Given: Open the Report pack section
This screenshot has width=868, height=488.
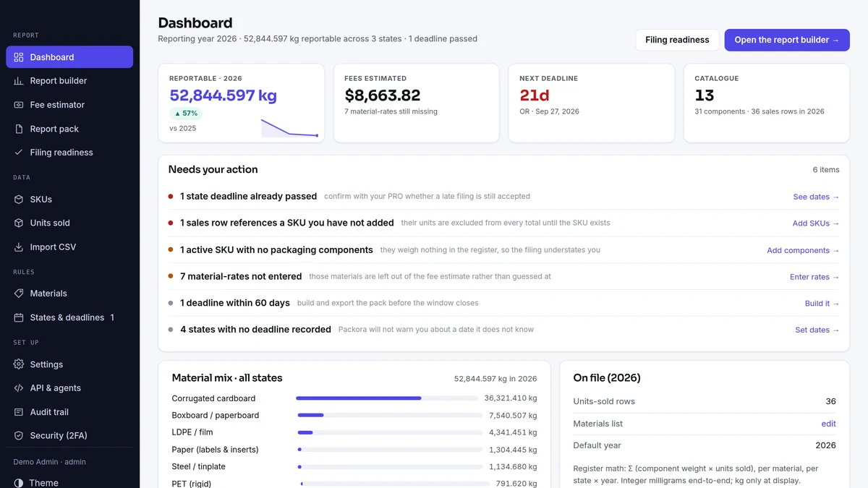Looking at the screenshot, I should pyautogui.click(x=69, y=129).
